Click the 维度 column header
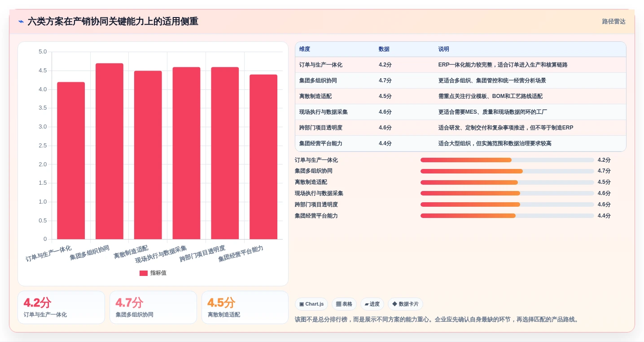 click(305, 49)
